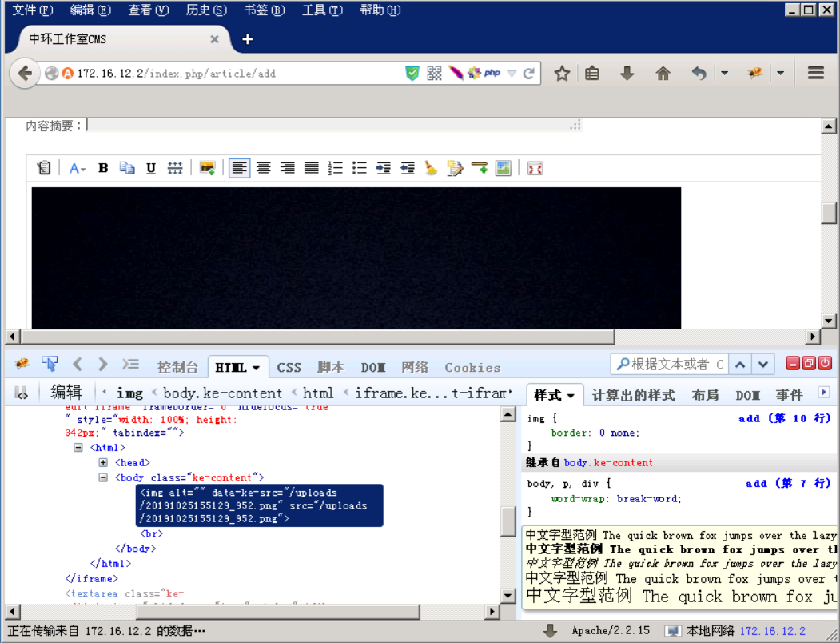Open the font color dropdown in editor
This screenshot has width=840, height=643.
(77, 168)
